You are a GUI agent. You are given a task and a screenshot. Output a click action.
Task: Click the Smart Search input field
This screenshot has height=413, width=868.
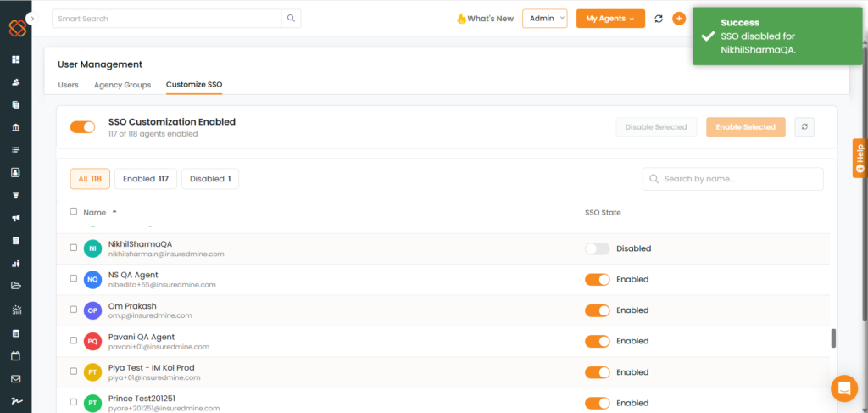tap(167, 19)
